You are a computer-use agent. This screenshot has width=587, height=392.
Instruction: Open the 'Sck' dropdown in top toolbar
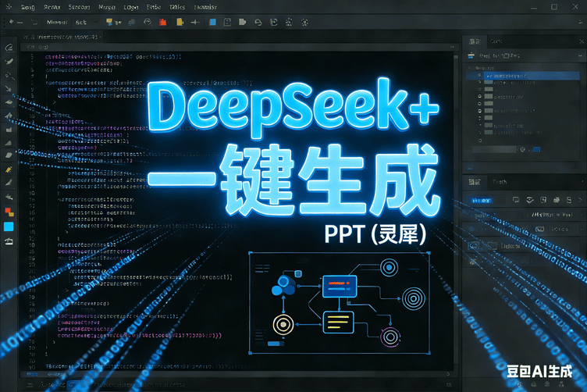tap(86, 23)
